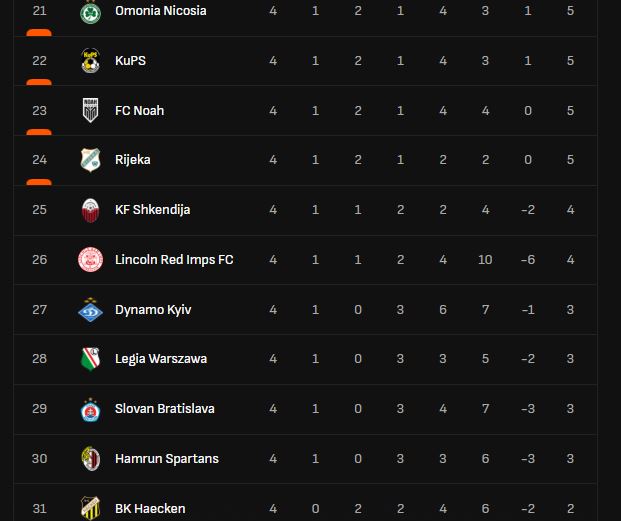The height and width of the screenshot is (521, 621).
Task: Click the orange marker below position 24
Action: coord(39,182)
